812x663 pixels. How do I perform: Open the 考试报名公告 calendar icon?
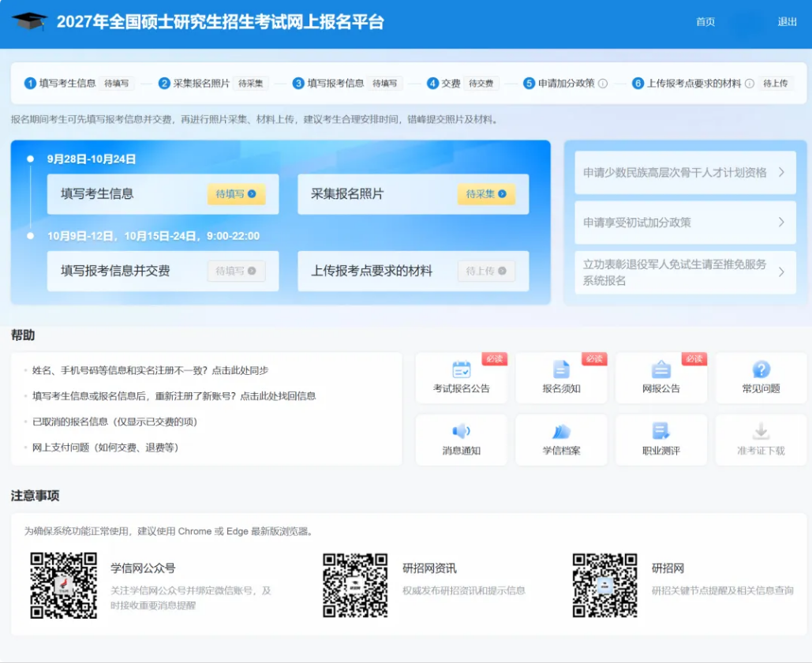461,370
